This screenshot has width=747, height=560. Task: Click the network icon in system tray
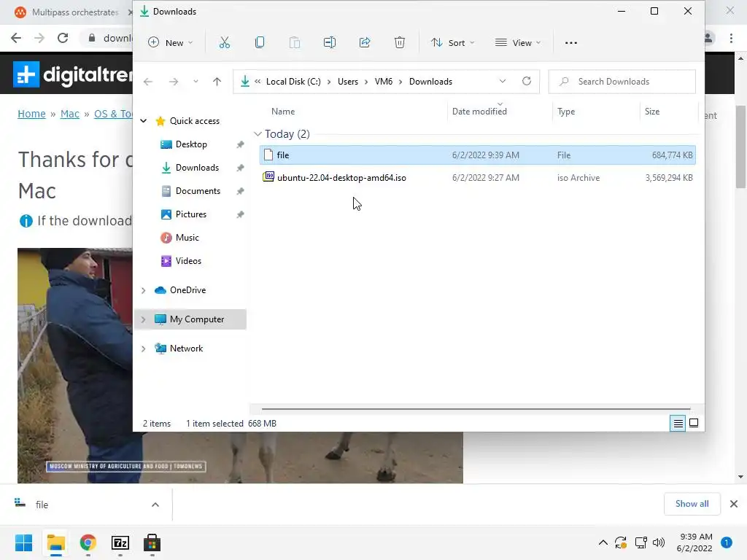tap(640, 542)
